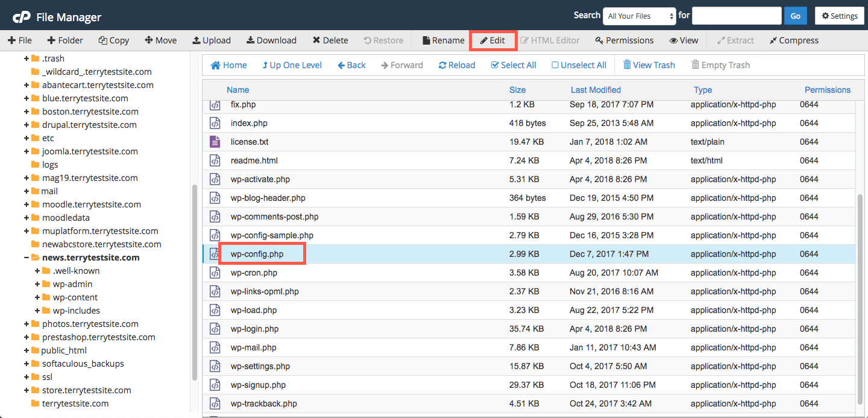Select the wp-config-sample.php file name
The width and height of the screenshot is (868, 418).
click(272, 235)
